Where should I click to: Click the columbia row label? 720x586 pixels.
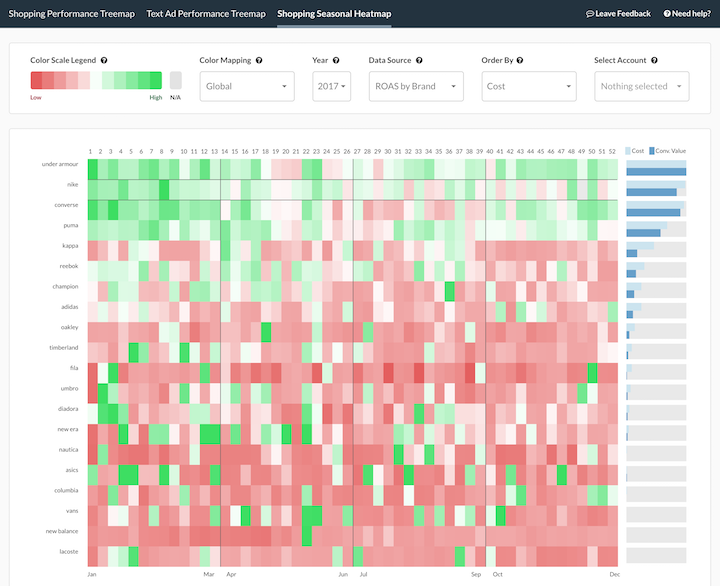click(66, 490)
